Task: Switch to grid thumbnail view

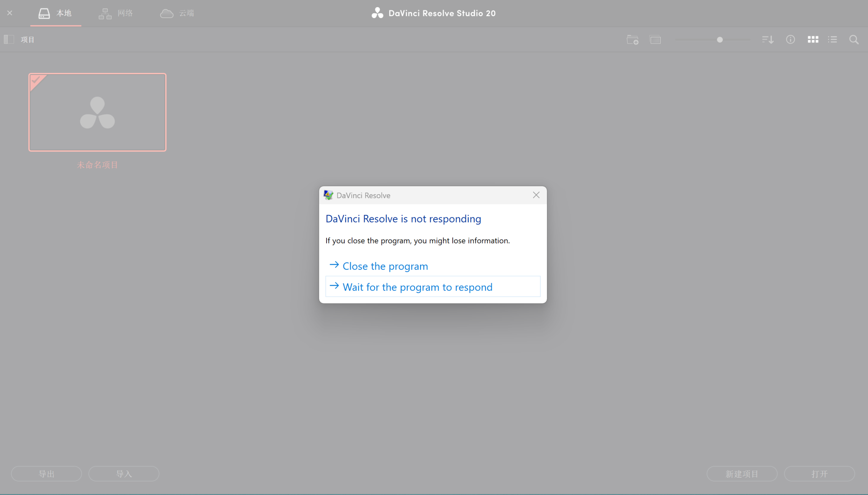Action: [x=813, y=39]
